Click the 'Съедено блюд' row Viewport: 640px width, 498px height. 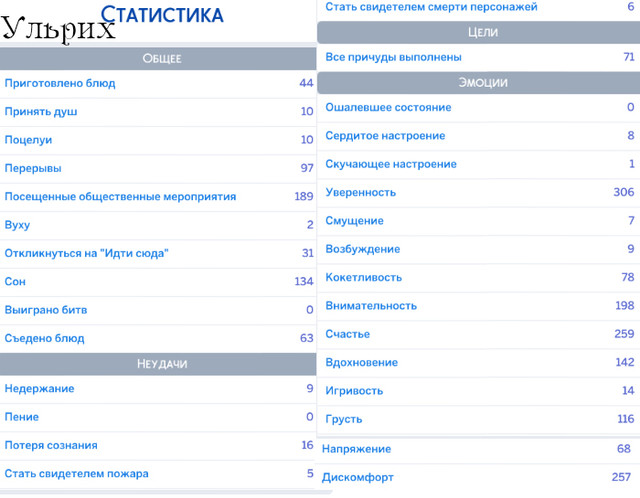tap(158, 338)
